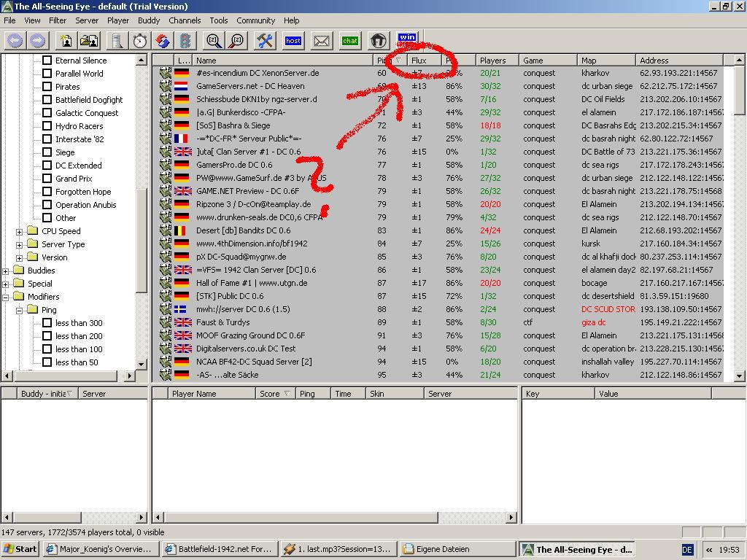Expand the CPU Speed folder node
Viewport: 747px width, 560px height.
point(19,231)
